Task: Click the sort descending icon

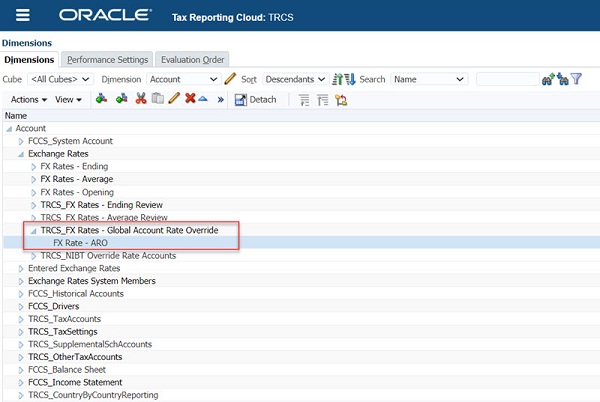Action: coord(350,79)
